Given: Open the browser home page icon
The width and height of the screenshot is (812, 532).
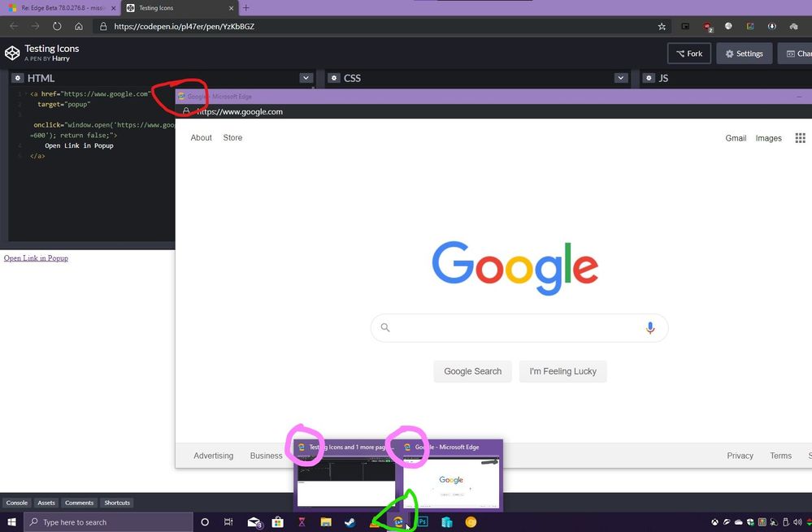Looking at the screenshot, I should click(x=79, y=26).
